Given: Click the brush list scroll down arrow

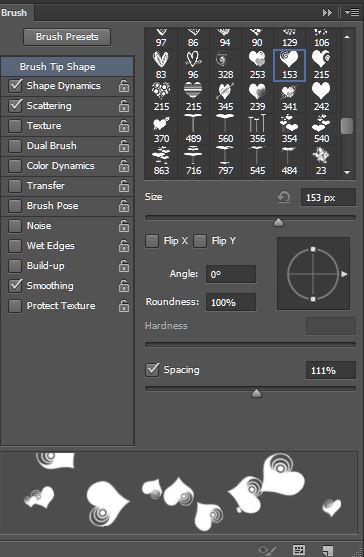Looking at the screenshot, I should click(x=347, y=172).
